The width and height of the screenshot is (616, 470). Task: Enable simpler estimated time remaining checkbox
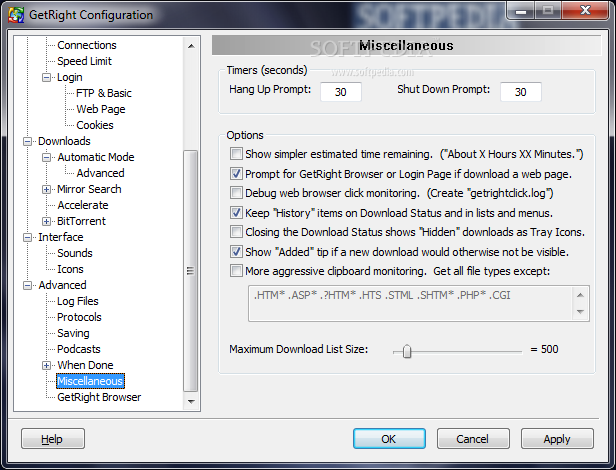pos(236,154)
